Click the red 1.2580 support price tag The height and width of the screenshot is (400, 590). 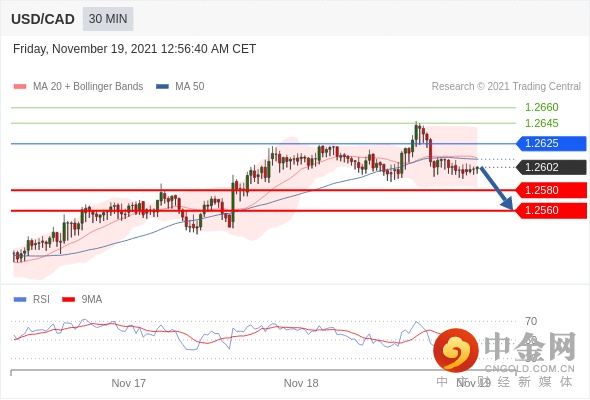click(x=551, y=190)
